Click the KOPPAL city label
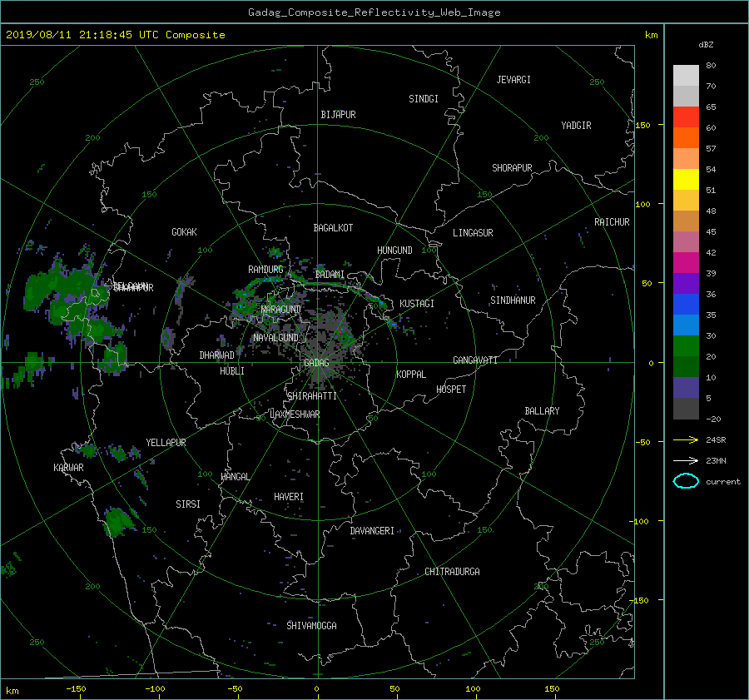Image resolution: width=749 pixels, height=700 pixels. click(x=411, y=375)
